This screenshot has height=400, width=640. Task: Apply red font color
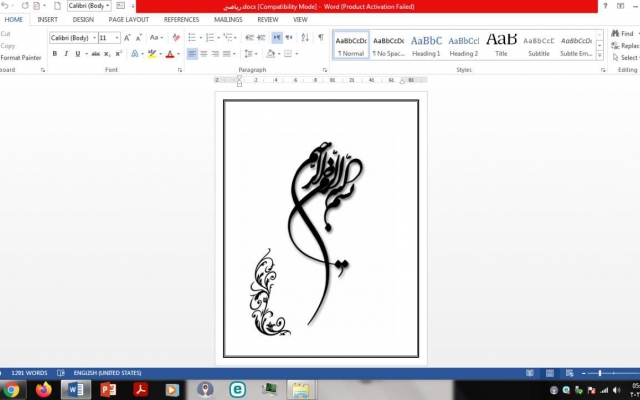(x=170, y=54)
